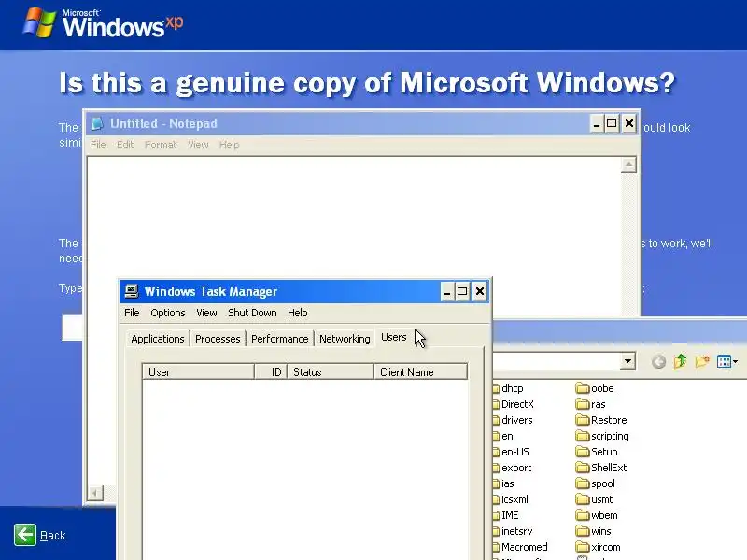
Task: Switch to the Processes tab
Action: click(x=218, y=339)
